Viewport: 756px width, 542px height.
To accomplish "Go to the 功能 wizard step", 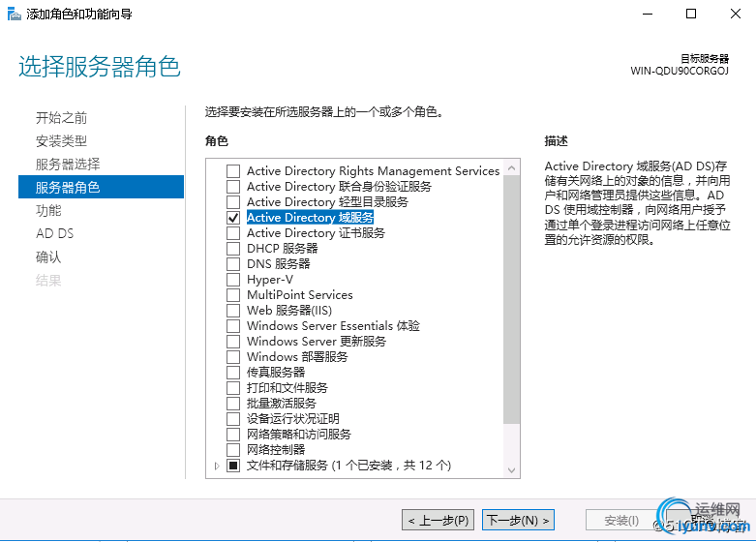I will (x=48, y=210).
